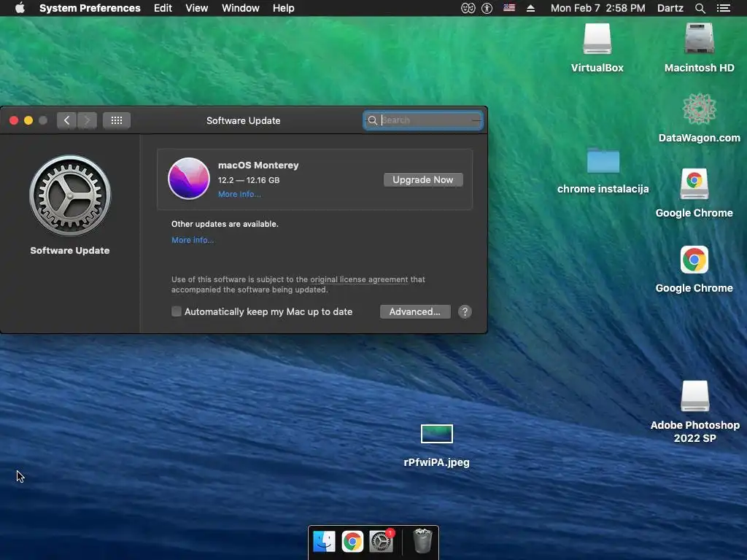Click the Dartz user name in menu bar

click(x=670, y=8)
